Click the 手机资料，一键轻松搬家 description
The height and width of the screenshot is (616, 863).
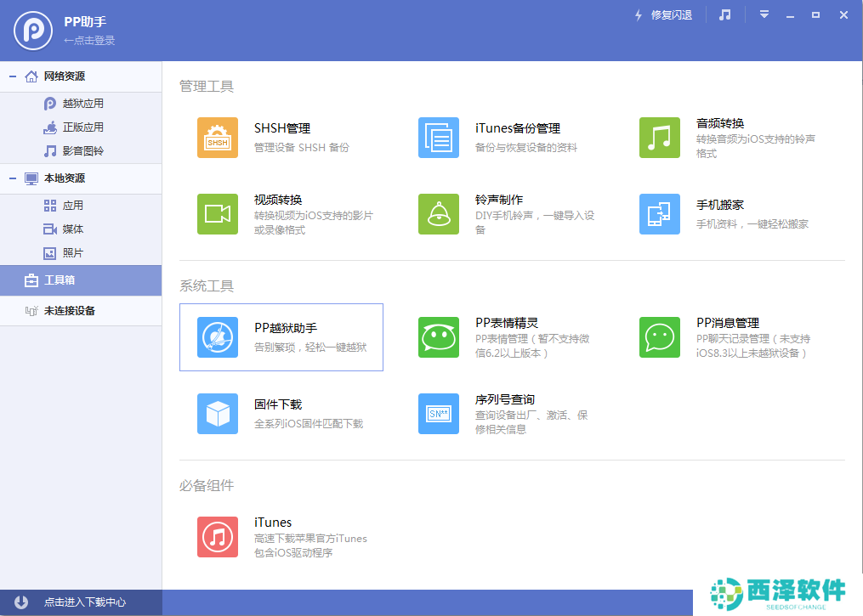click(x=752, y=224)
